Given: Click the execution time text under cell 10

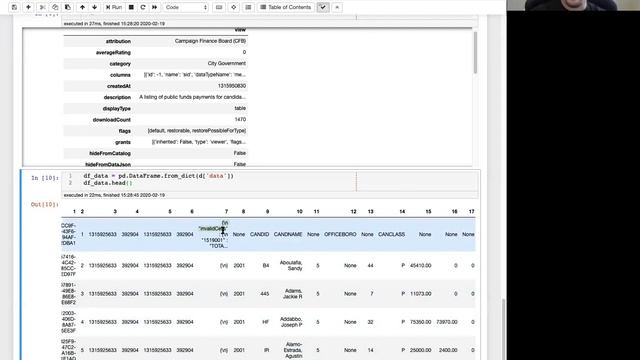Looking at the screenshot, I should [114, 196].
